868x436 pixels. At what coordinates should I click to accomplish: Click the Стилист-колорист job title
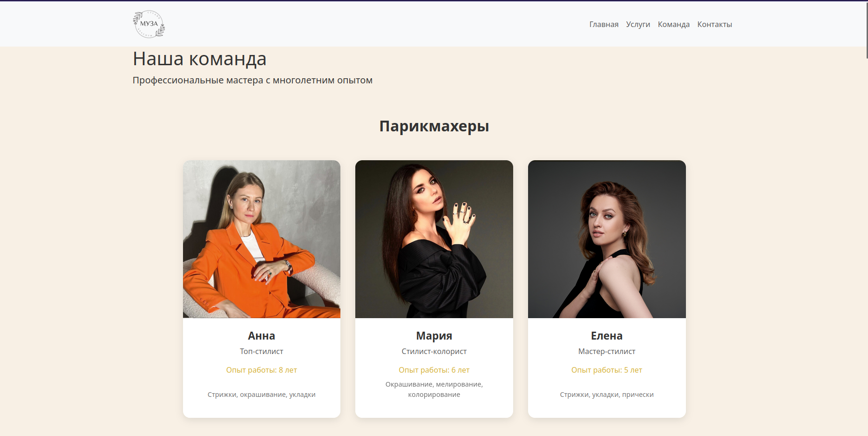click(x=434, y=351)
